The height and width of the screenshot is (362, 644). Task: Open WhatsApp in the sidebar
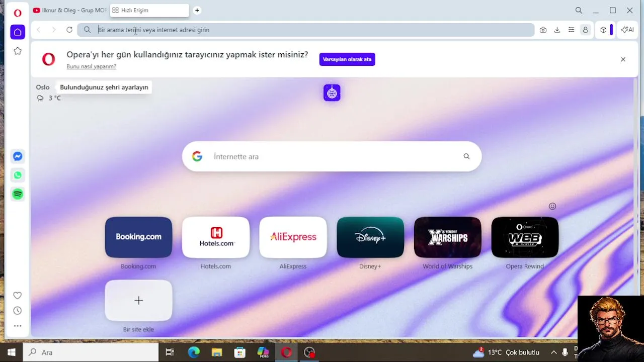[18, 175]
